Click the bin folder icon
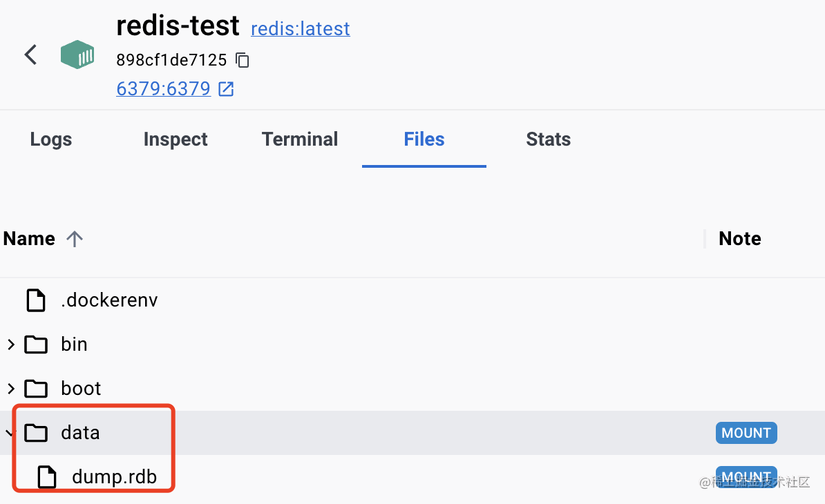 [36, 344]
